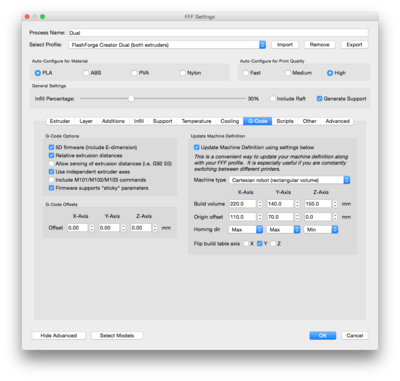
Task: Click Y-Axis G-Code Offset field
Action: click(x=109, y=228)
